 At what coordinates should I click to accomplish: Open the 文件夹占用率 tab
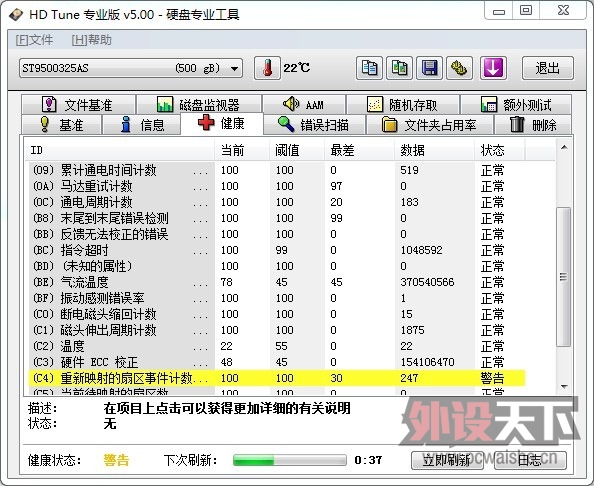pyautogui.click(x=430, y=125)
